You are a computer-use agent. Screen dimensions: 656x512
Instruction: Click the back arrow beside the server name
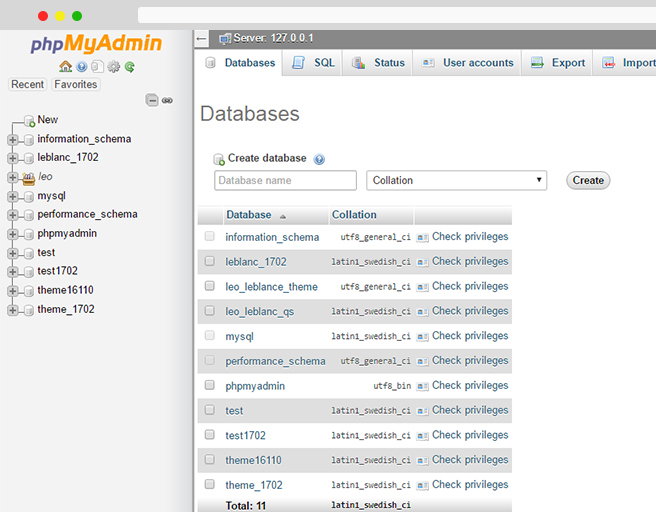(x=201, y=39)
